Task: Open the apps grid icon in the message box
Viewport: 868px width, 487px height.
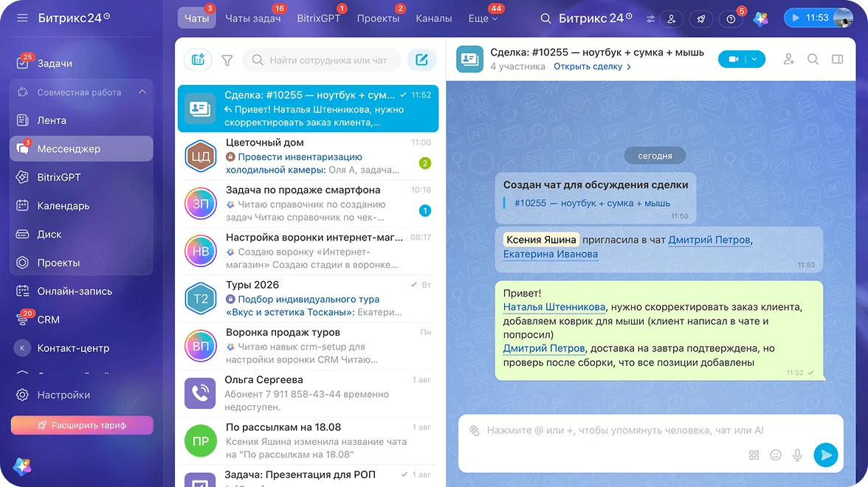Action: click(x=754, y=455)
